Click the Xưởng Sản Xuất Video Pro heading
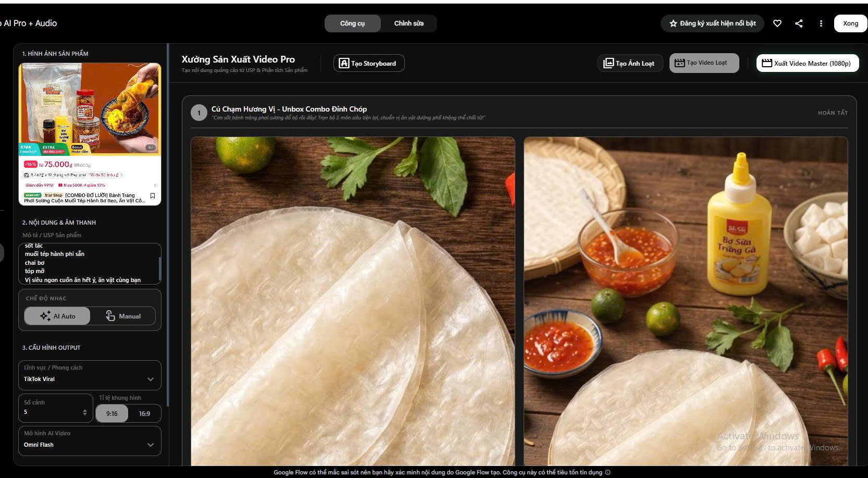The height and width of the screenshot is (478, 868). coord(238,59)
